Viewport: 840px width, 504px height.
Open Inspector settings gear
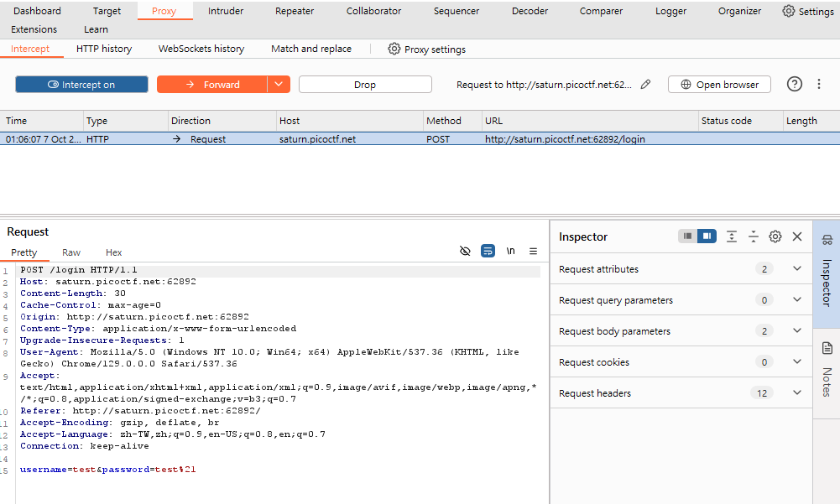tap(775, 236)
